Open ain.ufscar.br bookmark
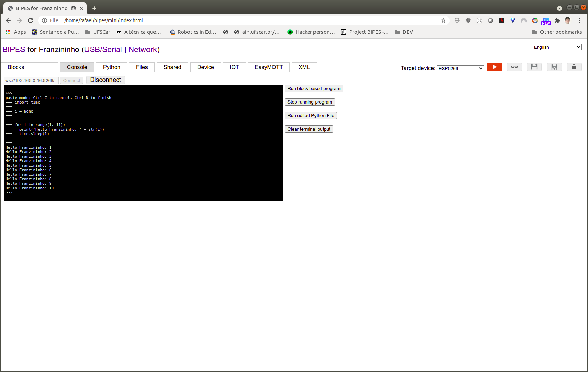The width and height of the screenshot is (588, 372). 257,32
